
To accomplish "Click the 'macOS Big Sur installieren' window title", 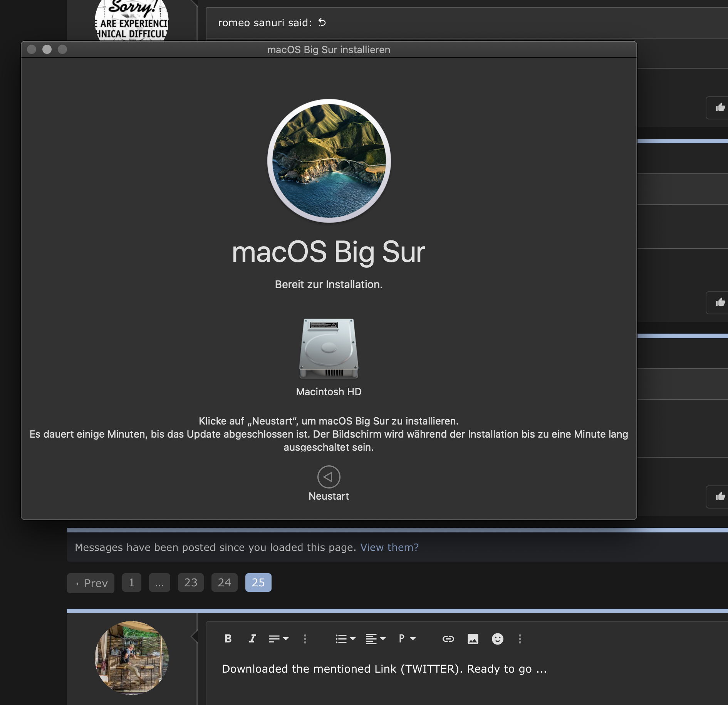I will [329, 50].
